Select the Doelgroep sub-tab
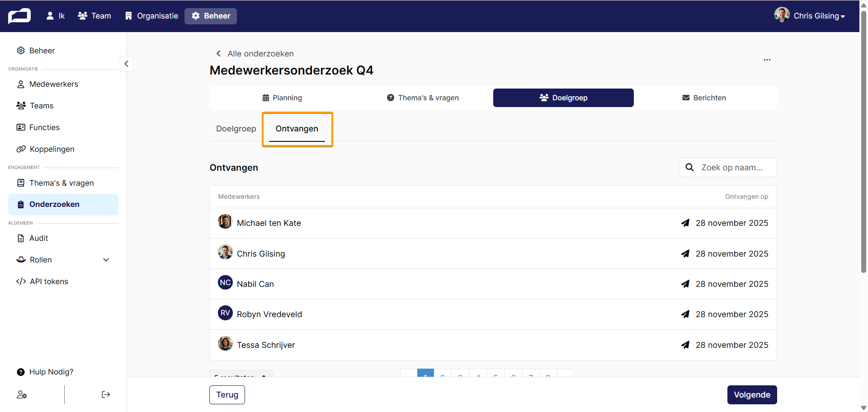This screenshot has height=412, width=868. [x=236, y=129]
